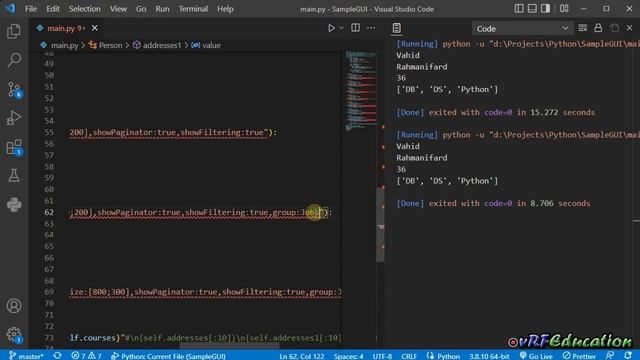Open errors and warnings problems count
The width and height of the screenshot is (640, 360).
click(86, 356)
